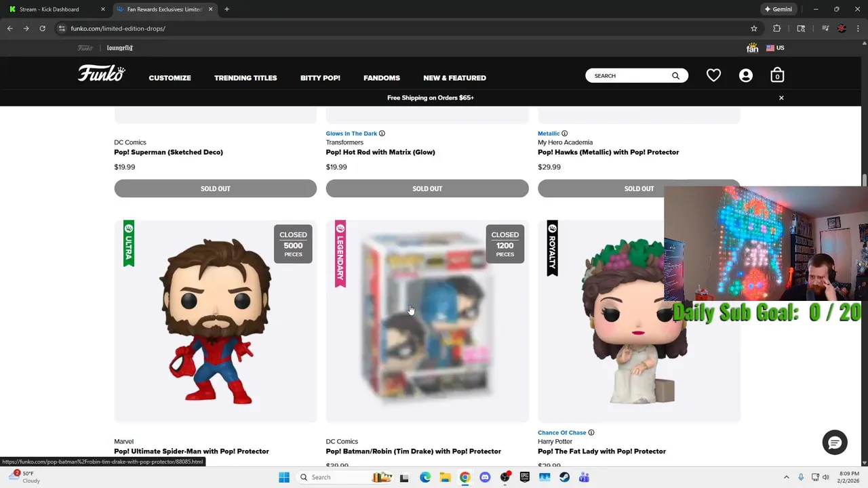This screenshot has width=868, height=488.
Task: Open the account profile icon
Action: click(746, 75)
